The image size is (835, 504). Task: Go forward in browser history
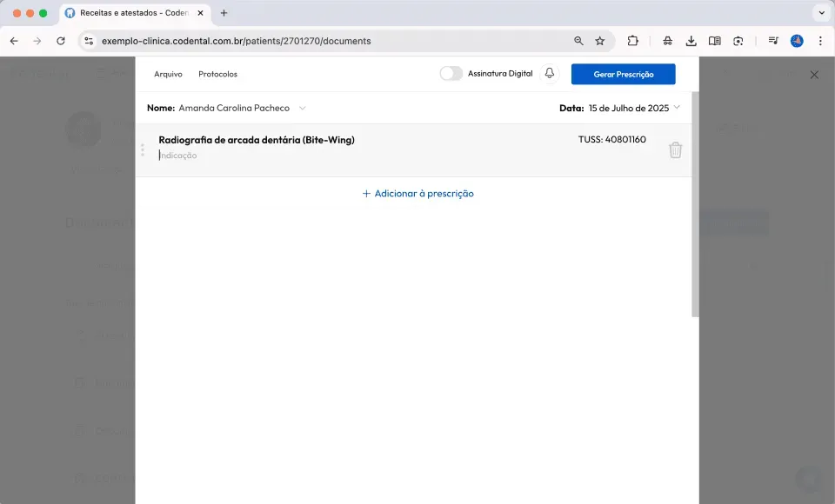[x=37, y=41]
